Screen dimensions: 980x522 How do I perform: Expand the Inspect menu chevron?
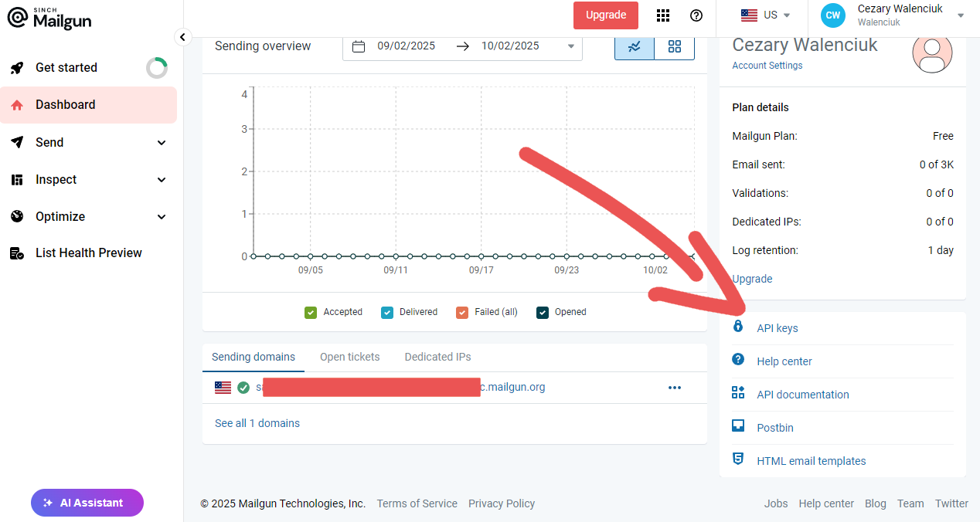coord(162,180)
